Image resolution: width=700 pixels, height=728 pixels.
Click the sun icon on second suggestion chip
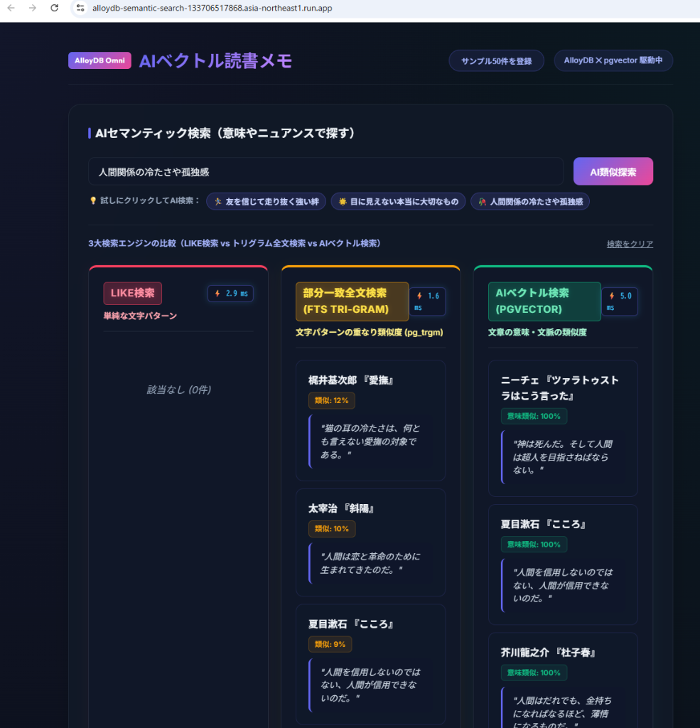343,201
